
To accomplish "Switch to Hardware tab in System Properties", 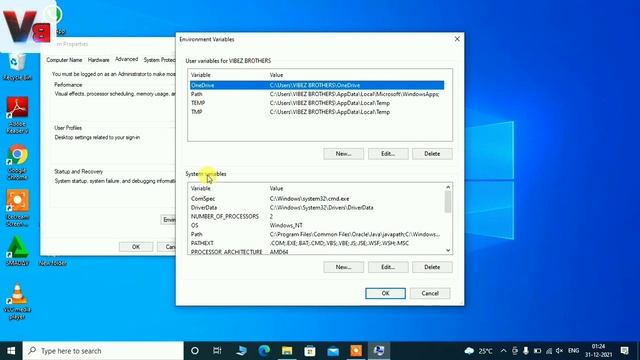I will 99,60.
